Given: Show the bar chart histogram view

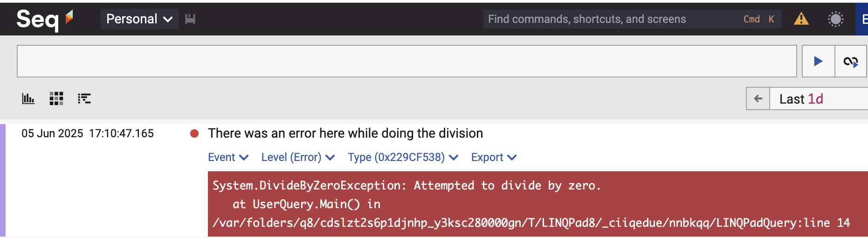Looking at the screenshot, I should click(x=28, y=98).
